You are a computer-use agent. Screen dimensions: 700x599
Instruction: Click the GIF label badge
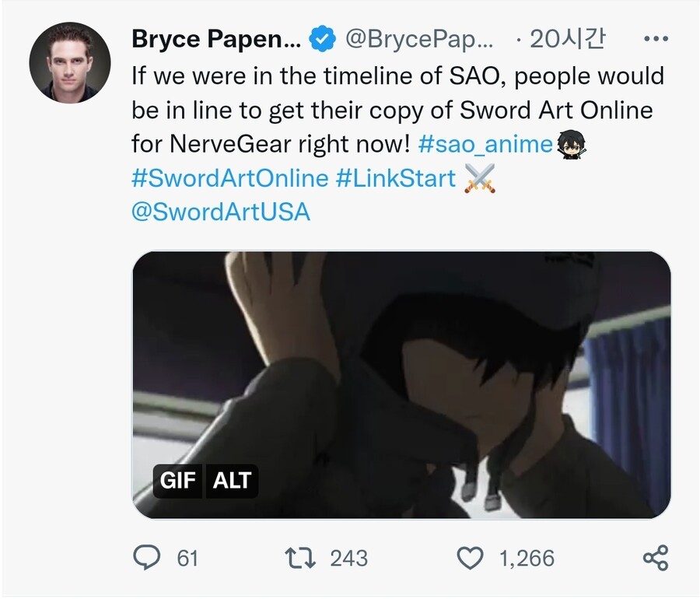(177, 481)
